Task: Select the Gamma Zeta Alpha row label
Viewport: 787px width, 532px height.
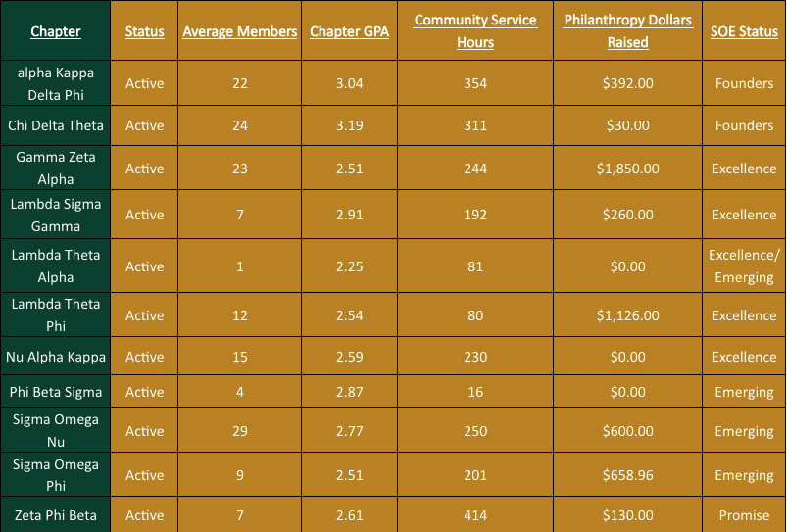Action: [x=56, y=169]
